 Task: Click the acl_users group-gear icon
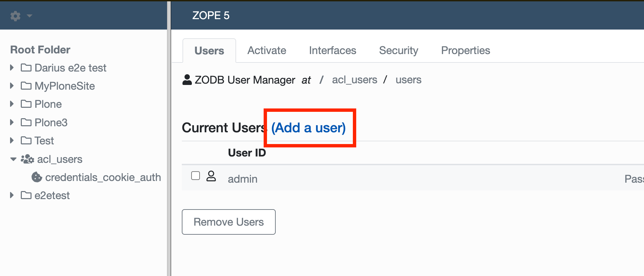(x=28, y=159)
